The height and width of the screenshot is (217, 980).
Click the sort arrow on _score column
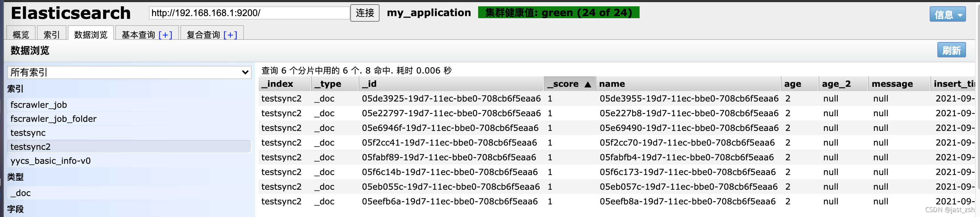coord(588,84)
